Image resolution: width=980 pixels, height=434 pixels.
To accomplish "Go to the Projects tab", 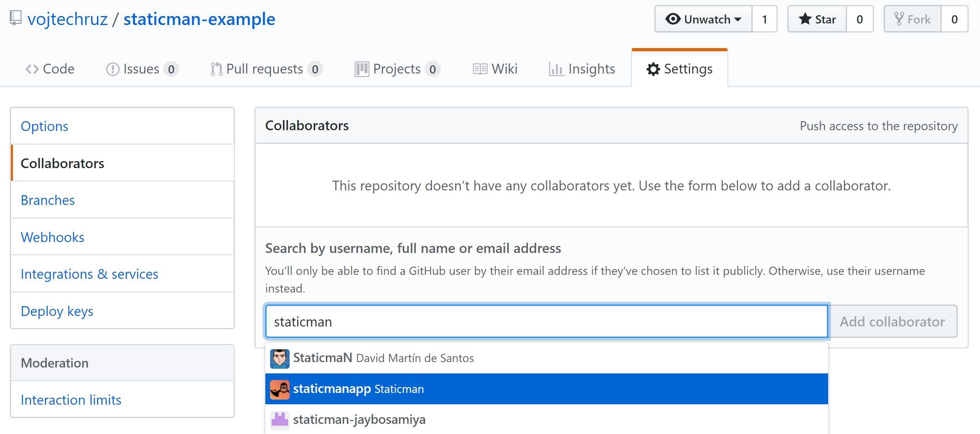I will point(396,69).
